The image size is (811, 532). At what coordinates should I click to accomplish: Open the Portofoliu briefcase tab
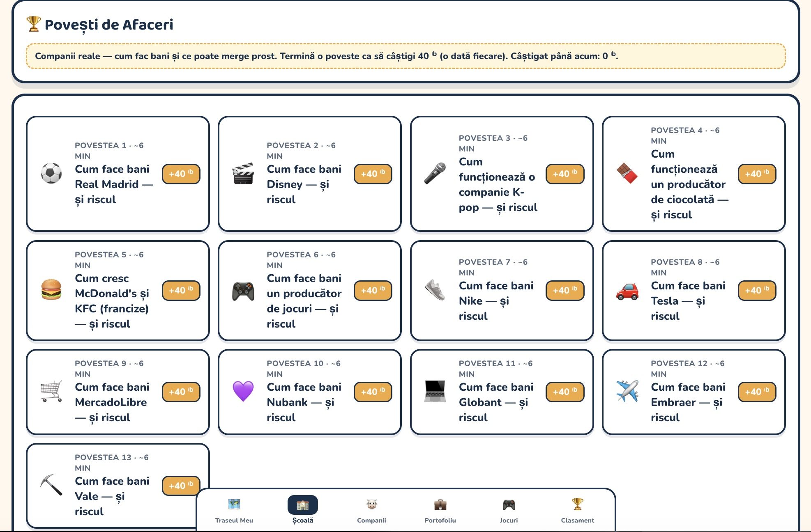pos(440,510)
